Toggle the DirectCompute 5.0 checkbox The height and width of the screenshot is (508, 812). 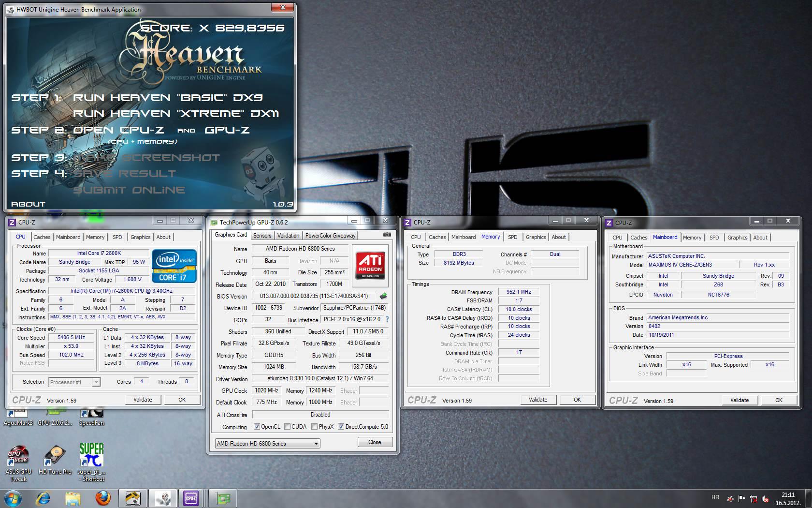pyautogui.click(x=341, y=427)
